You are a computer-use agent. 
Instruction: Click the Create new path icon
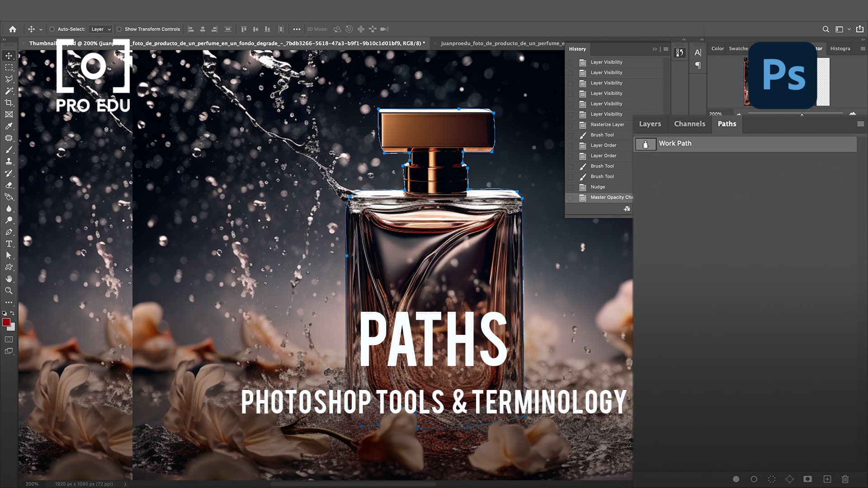pos(826,479)
